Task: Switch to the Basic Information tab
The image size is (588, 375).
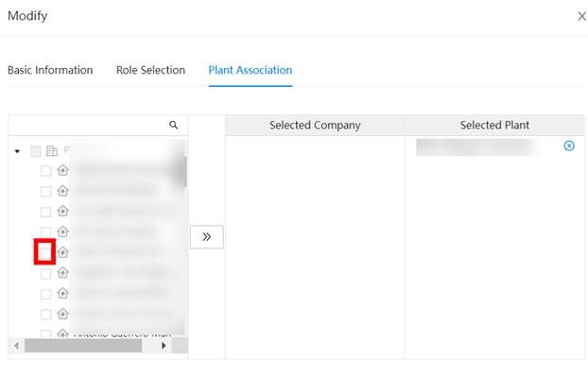Action: 50,70
